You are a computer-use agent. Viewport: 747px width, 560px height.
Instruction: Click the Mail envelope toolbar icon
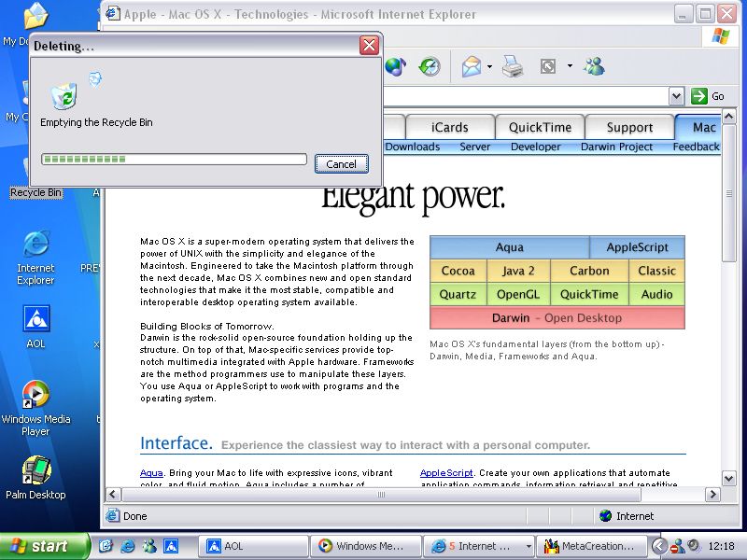(472, 67)
